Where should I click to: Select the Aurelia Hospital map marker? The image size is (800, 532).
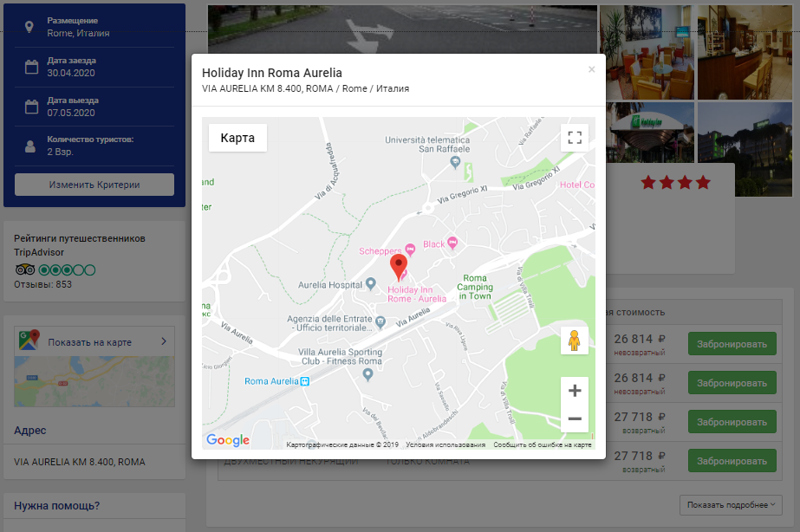(x=371, y=284)
